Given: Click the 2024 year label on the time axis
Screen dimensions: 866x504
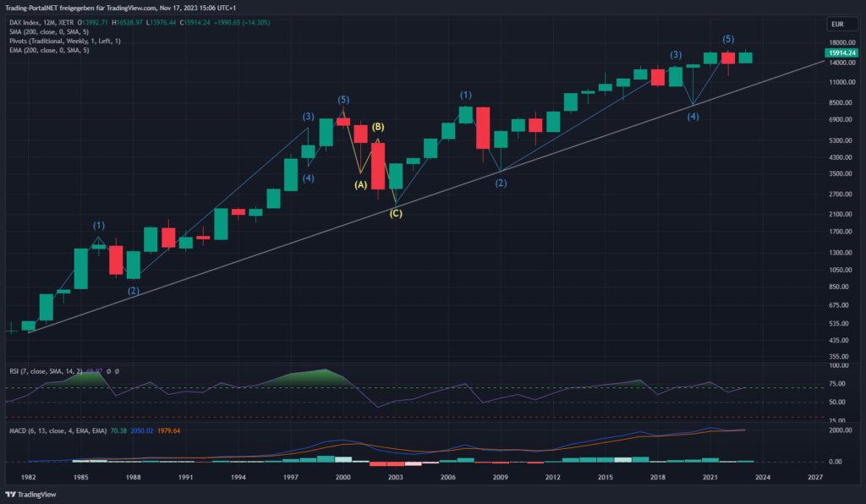Looking at the screenshot, I should (763, 477).
